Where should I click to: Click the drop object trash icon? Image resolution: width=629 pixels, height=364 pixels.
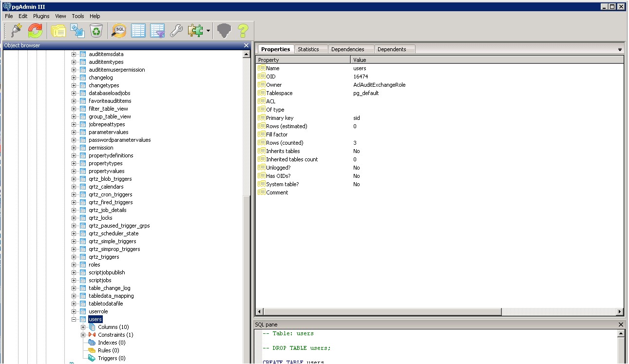click(x=96, y=31)
